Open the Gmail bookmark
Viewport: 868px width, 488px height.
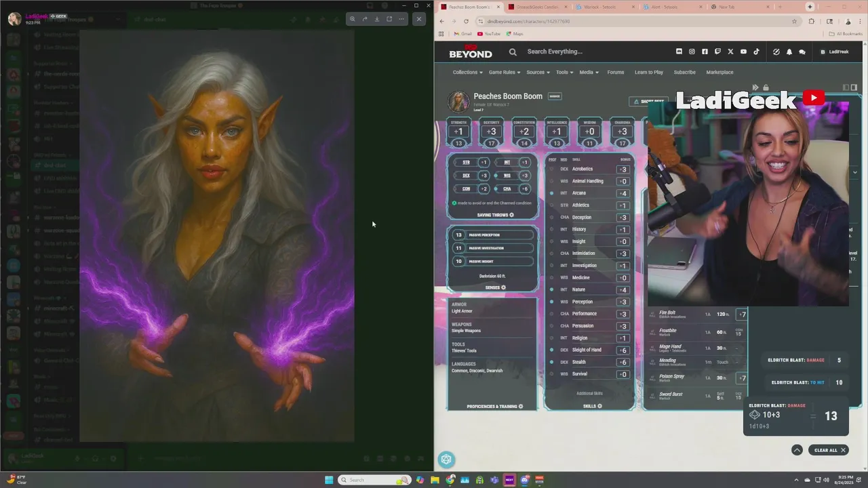point(462,33)
